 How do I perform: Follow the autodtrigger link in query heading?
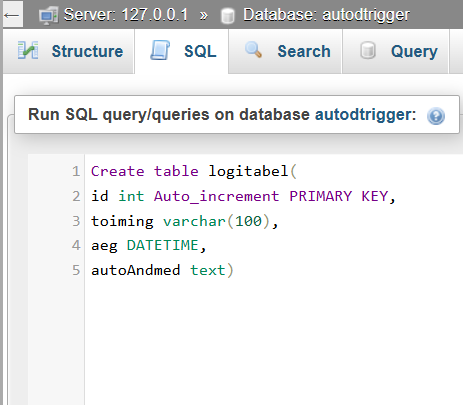(365, 115)
